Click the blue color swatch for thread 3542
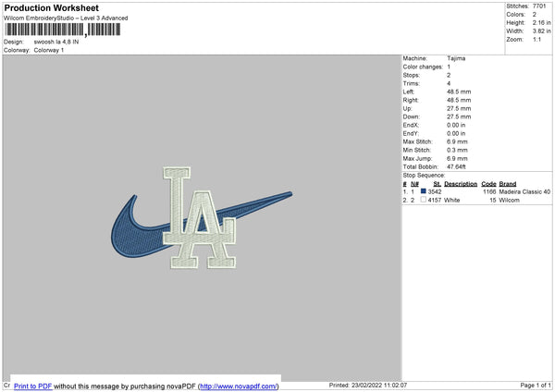 click(x=423, y=191)
